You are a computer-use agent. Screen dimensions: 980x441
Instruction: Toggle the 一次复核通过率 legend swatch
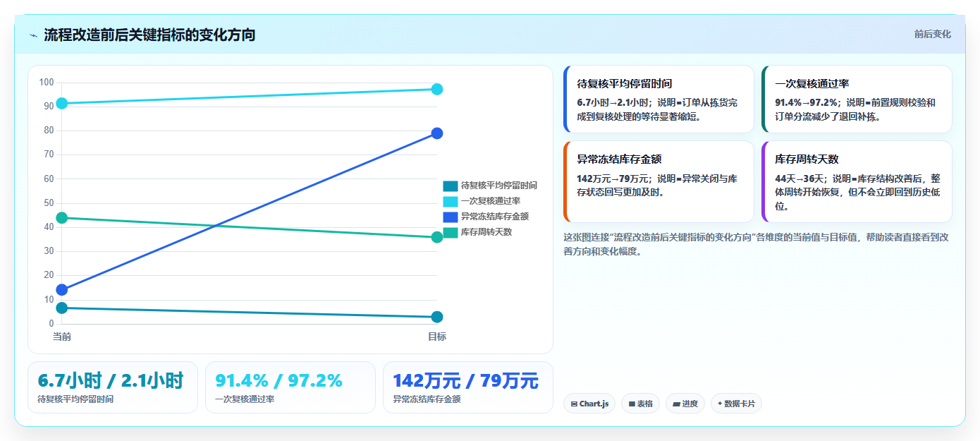click(450, 201)
